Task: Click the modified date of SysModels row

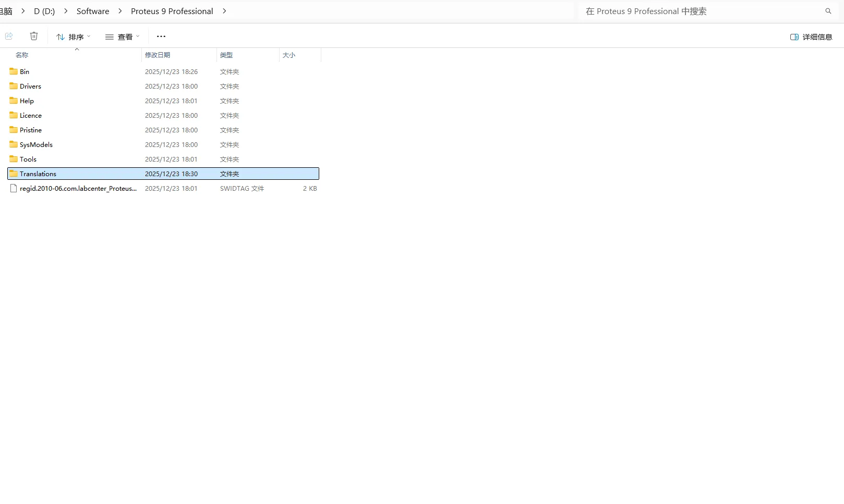Action: coord(171,145)
